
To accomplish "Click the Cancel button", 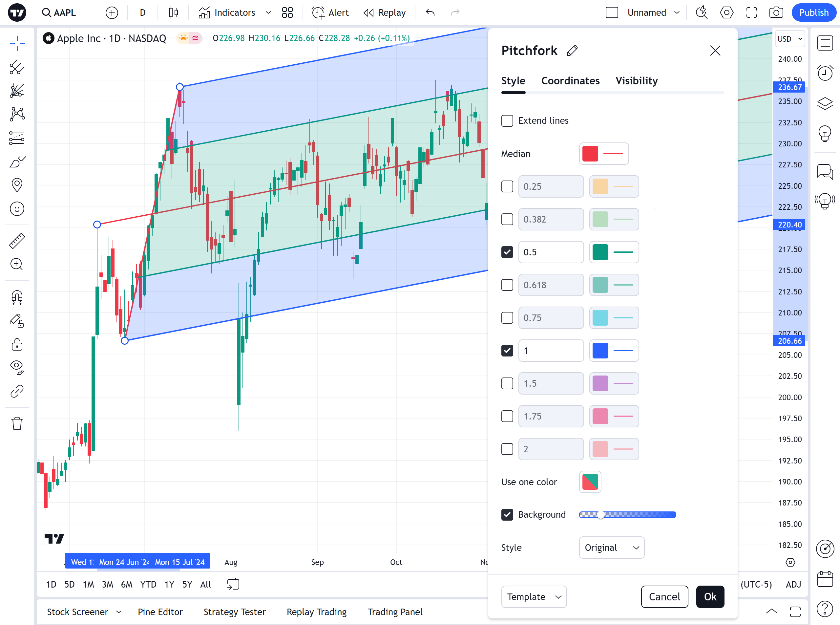I will point(664,597).
